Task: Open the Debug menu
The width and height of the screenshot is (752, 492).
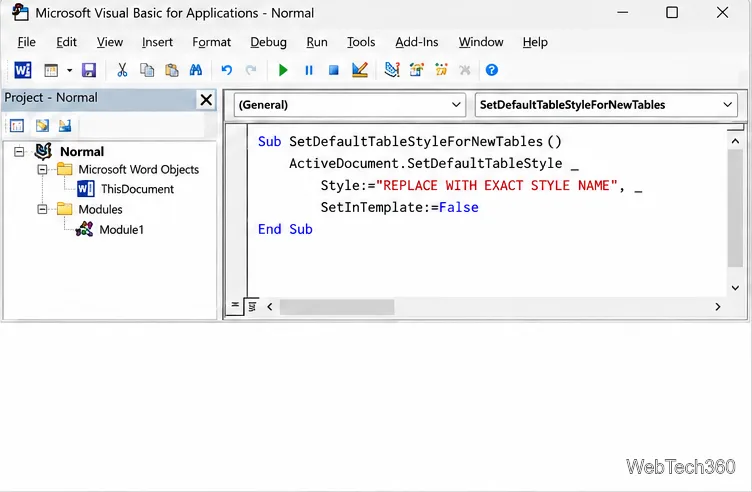Action: click(x=269, y=42)
